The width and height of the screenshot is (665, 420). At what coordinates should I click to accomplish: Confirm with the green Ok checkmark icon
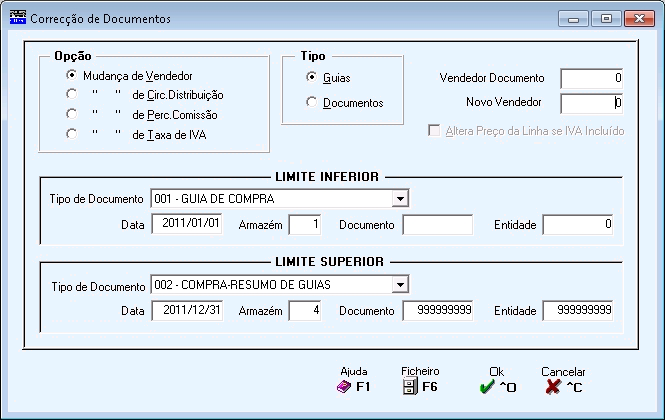pos(486,386)
